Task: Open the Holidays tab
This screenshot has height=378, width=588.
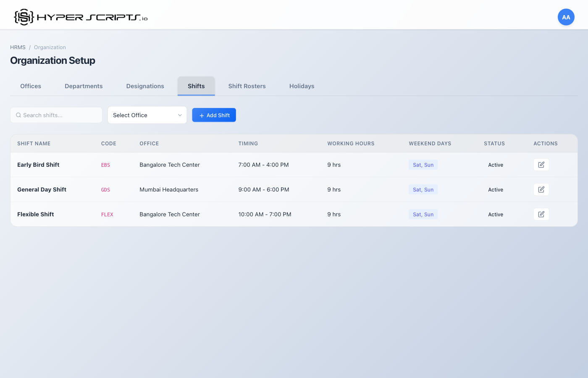Action: click(x=302, y=86)
